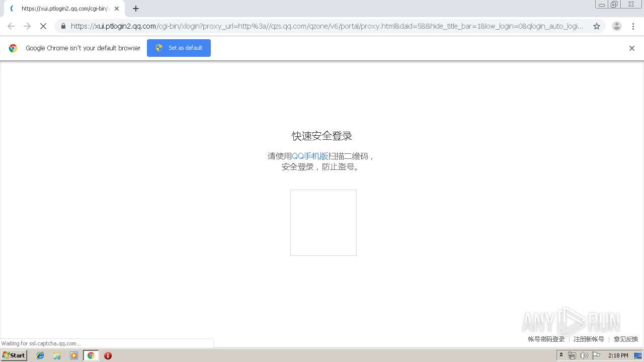The height and width of the screenshot is (362, 644).
Task: Close the Chrome window
Action: coord(631,4)
